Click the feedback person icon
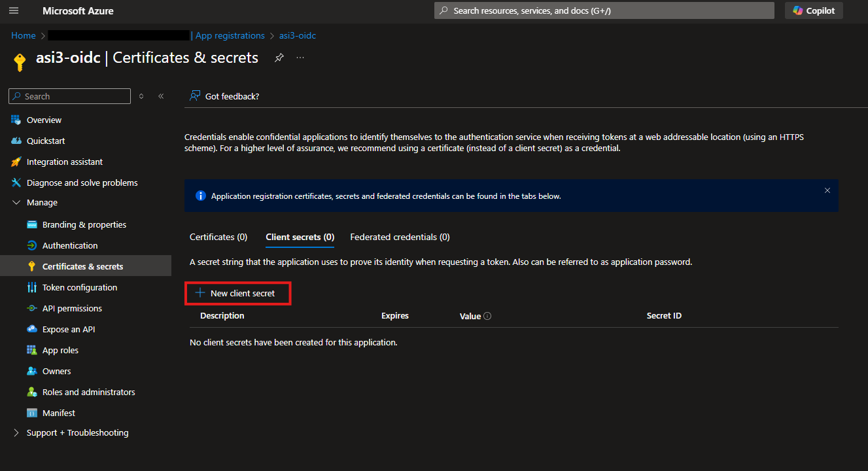Viewport: 868px width, 471px height. (x=194, y=96)
